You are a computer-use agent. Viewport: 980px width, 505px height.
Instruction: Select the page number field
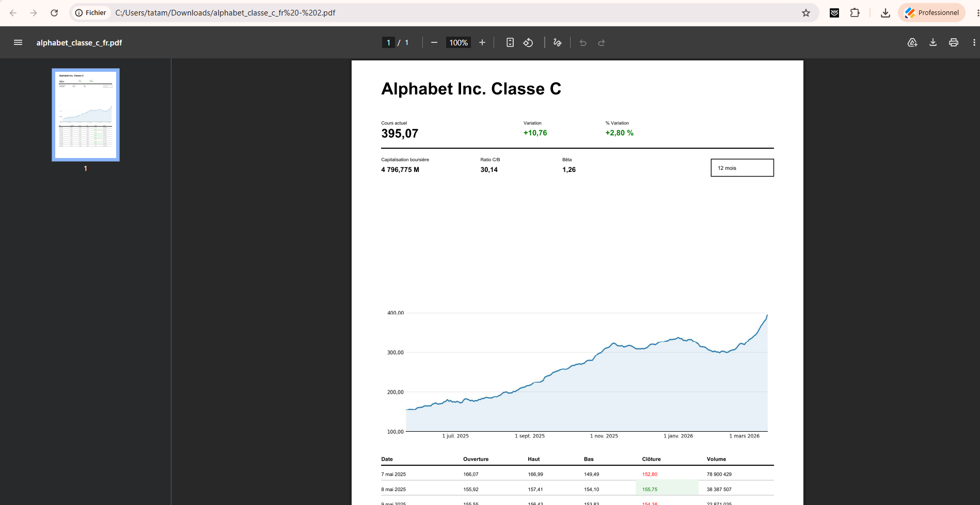coord(388,43)
